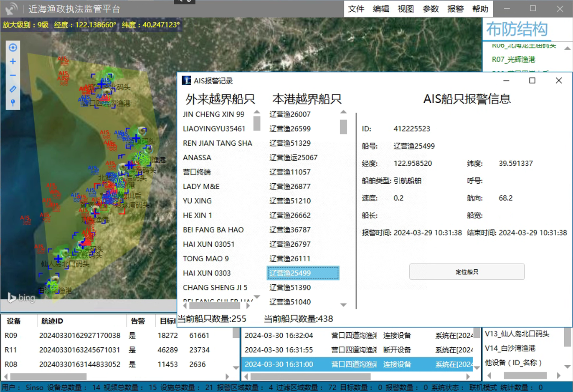Select 辽营渔51210 in local ships list
573x392 pixels.
tap(290, 201)
